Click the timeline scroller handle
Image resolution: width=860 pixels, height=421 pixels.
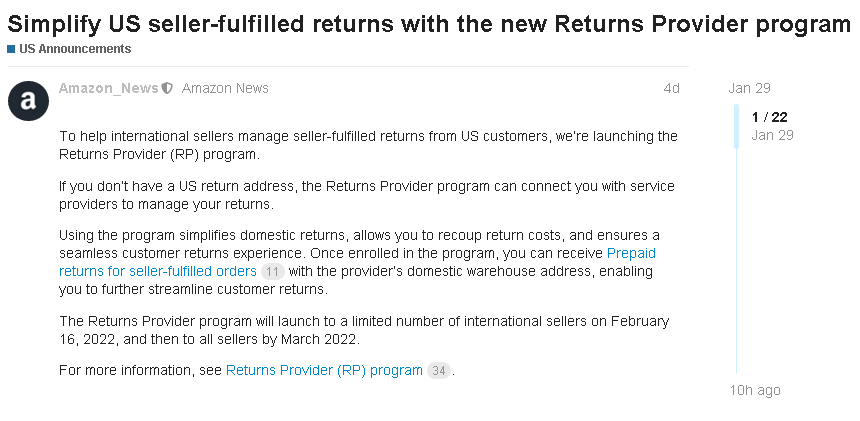(x=738, y=125)
